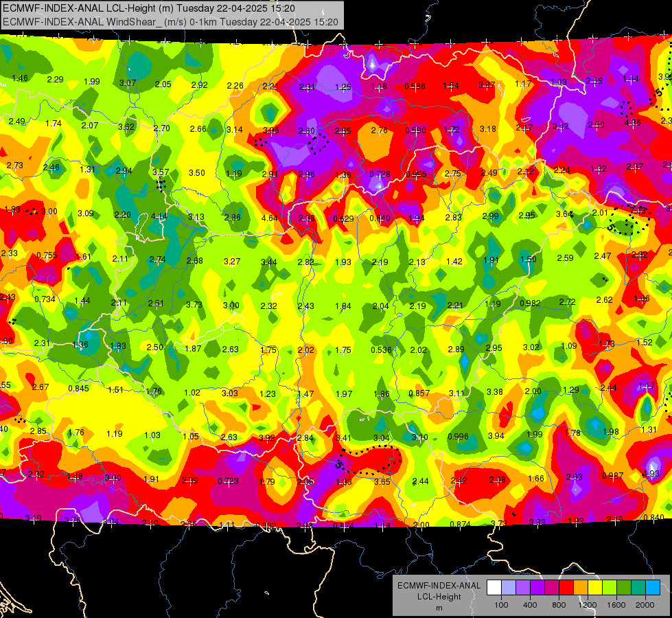672x618 pixels.
Task: Click the wind shear value 0.536
Action: click(381, 350)
